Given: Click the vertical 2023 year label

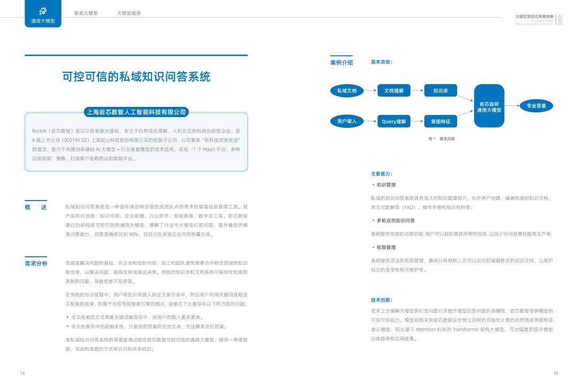Looking at the screenshot, I should click(x=560, y=20).
